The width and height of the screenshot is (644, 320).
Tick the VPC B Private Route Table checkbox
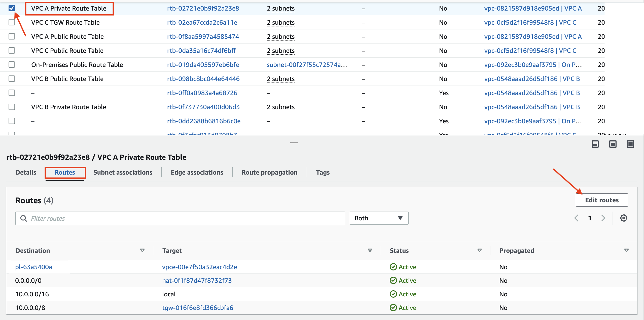[x=12, y=107]
